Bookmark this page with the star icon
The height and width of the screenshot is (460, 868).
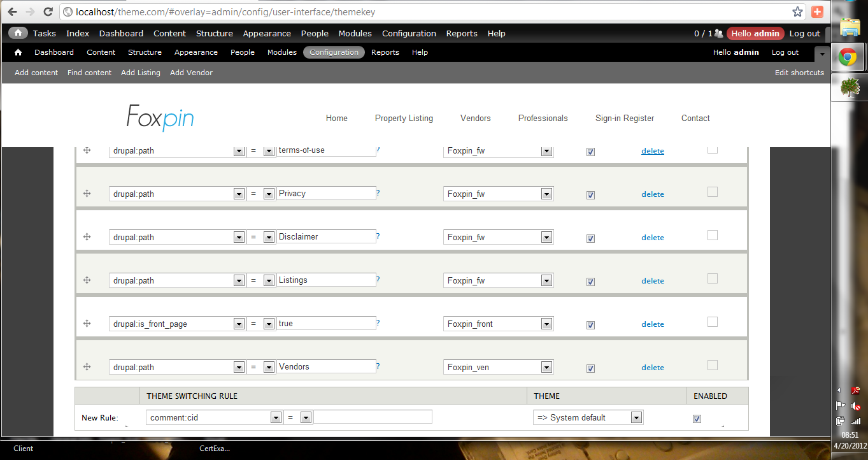(x=797, y=11)
